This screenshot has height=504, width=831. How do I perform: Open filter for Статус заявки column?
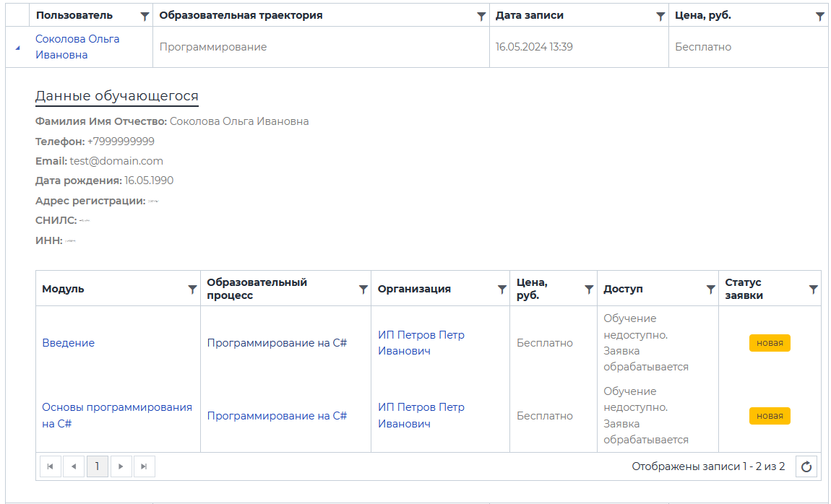pyautogui.click(x=814, y=289)
